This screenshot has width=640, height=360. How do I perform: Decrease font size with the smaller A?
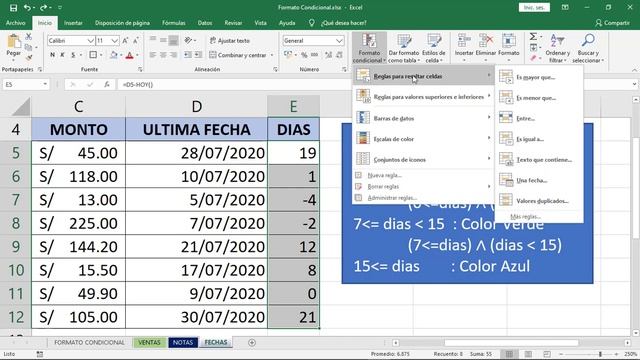(x=136, y=40)
